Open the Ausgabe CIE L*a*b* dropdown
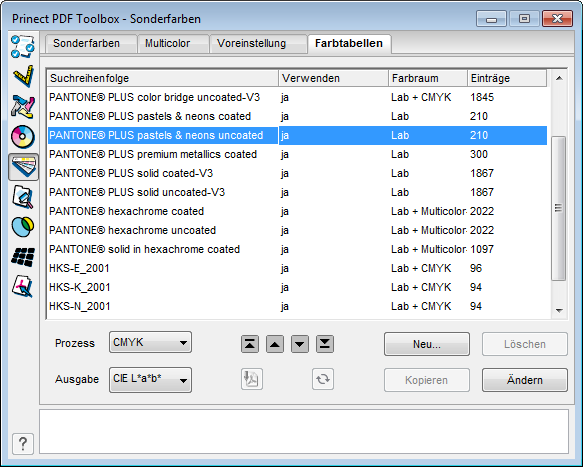Viewport: 583px width, 467px height. 151,380
